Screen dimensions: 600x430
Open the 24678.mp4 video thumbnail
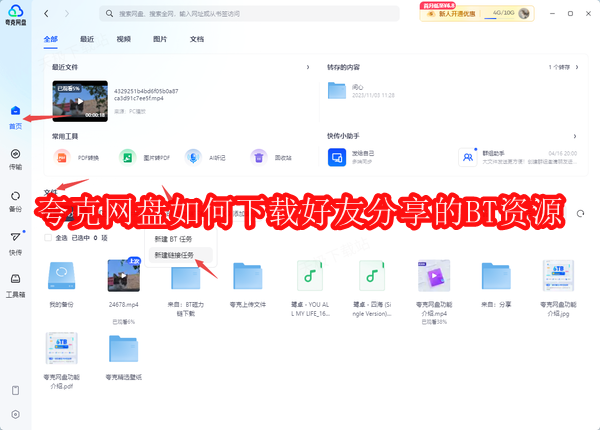pyautogui.click(x=124, y=275)
